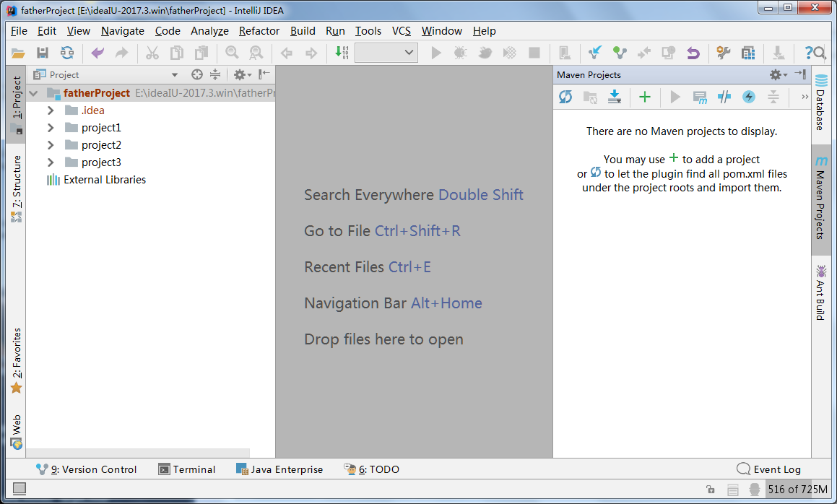Open the 6: TODO tool window

[371, 469]
